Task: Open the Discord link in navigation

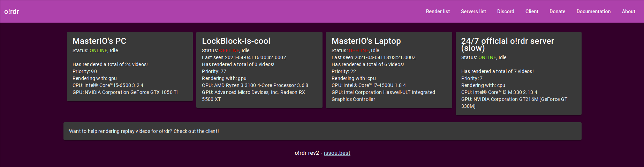Action: point(506,11)
